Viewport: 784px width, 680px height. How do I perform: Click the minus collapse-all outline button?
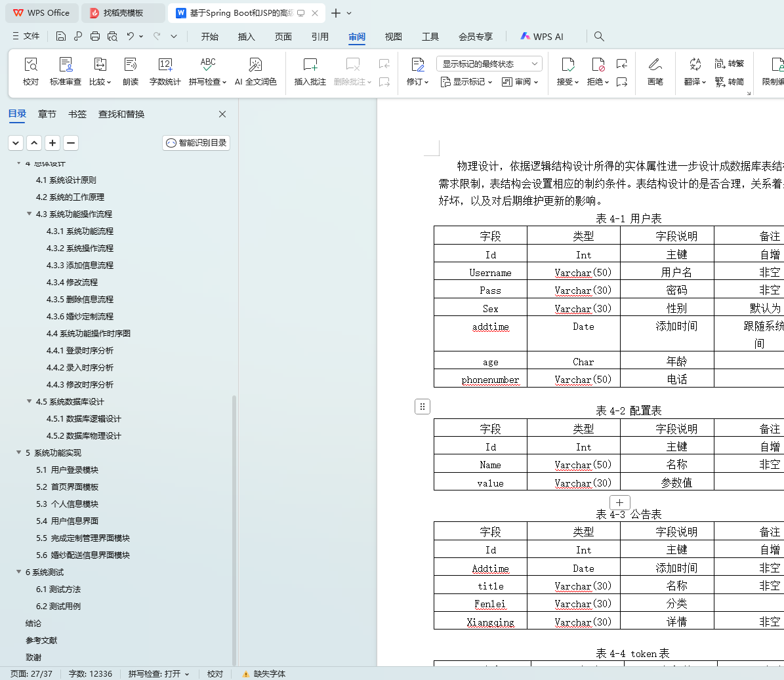coord(71,143)
